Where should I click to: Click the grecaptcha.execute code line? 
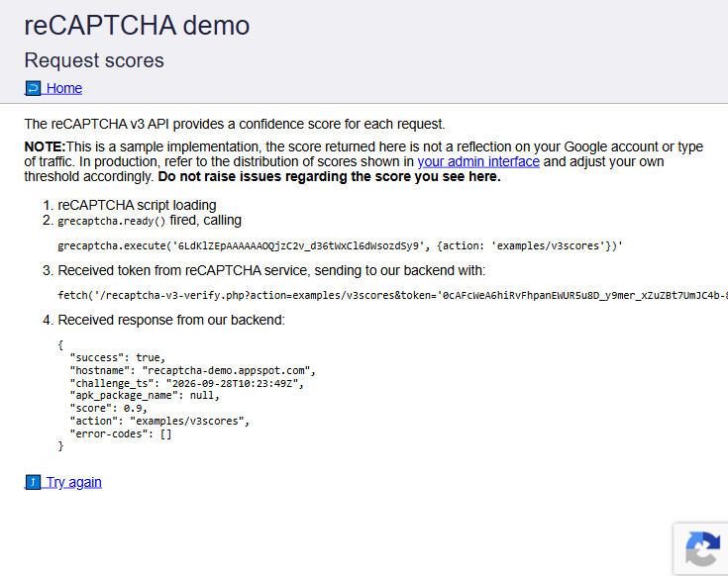click(340, 245)
